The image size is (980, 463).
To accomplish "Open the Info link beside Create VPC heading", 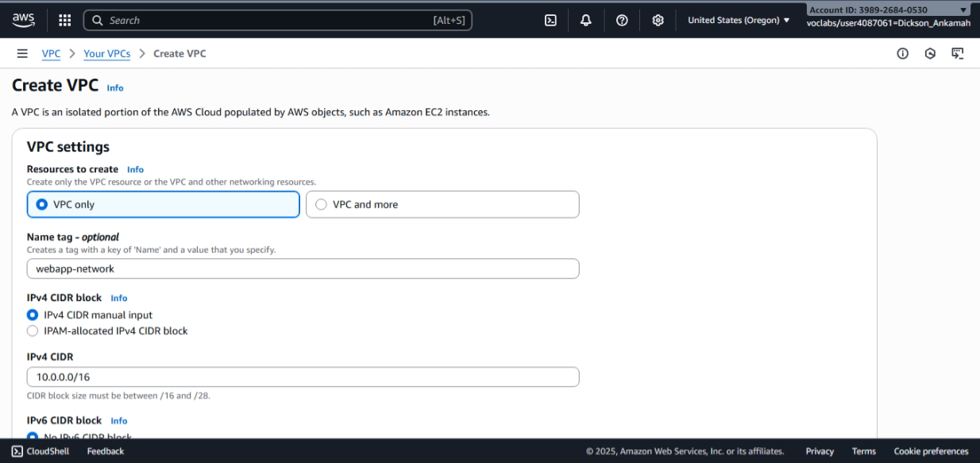I will pyautogui.click(x=115, y=88).
